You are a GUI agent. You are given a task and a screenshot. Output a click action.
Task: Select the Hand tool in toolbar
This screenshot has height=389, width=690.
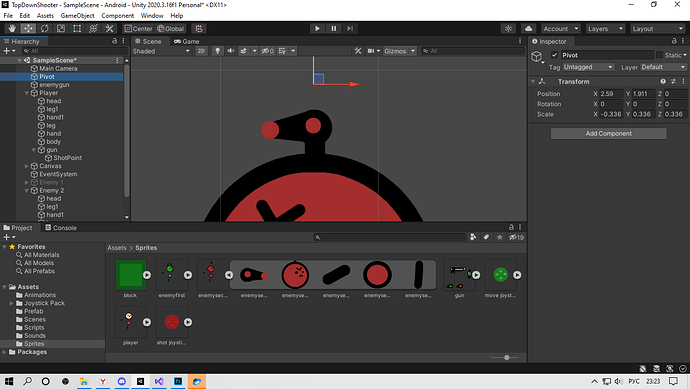pyautogui.click(x=12, y=29)
